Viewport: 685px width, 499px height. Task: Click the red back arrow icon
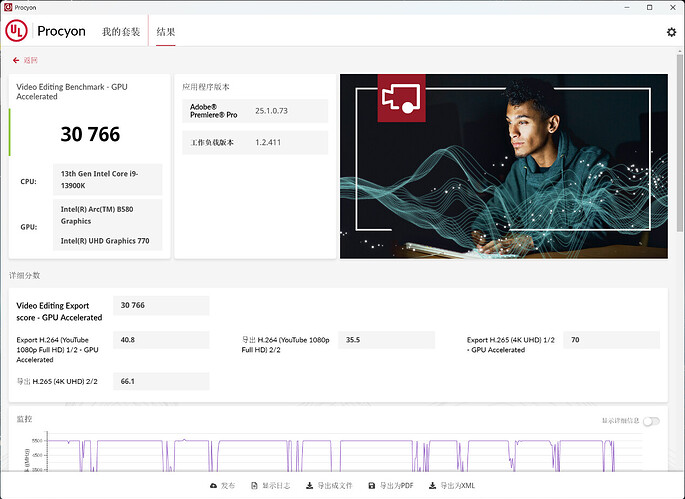point(16,60)
